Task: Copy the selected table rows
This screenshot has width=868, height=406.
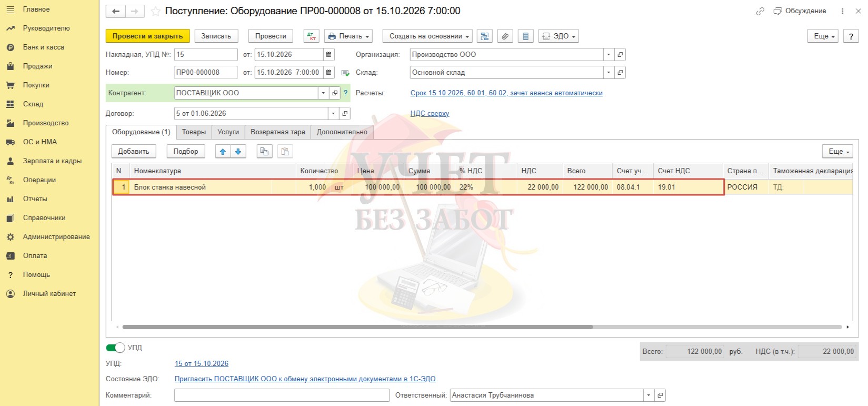Action: [264, 151]
